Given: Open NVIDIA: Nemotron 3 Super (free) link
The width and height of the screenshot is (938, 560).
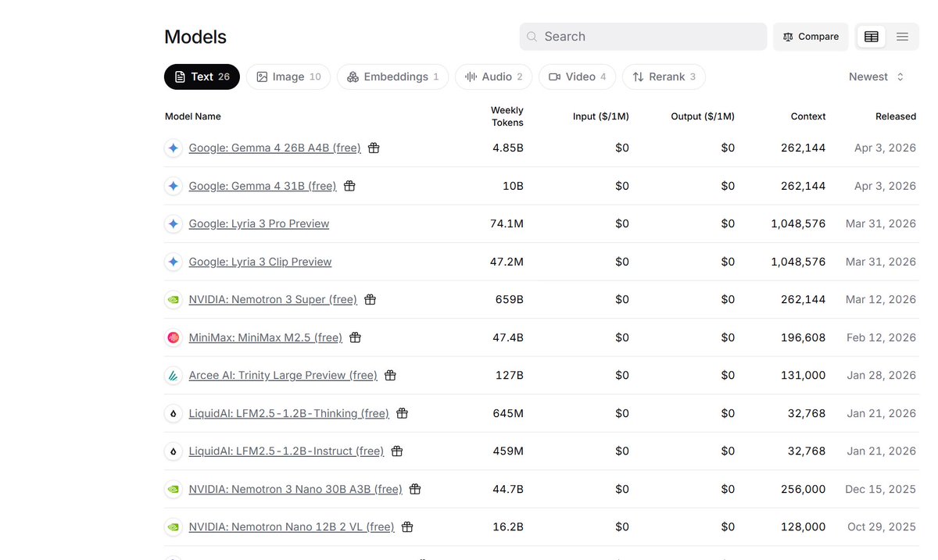Looking at the screenshot, I should [273, 299].
